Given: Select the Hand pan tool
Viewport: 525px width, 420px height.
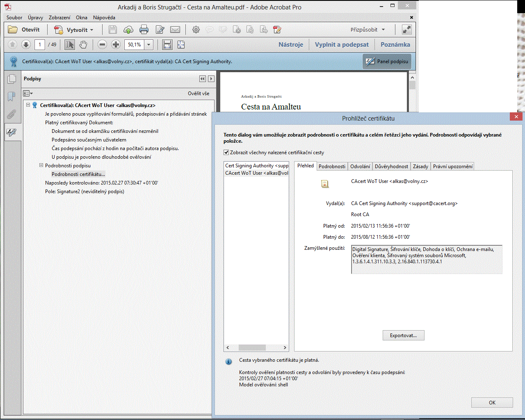Looking at the screenshot, I should click(83, 45).
